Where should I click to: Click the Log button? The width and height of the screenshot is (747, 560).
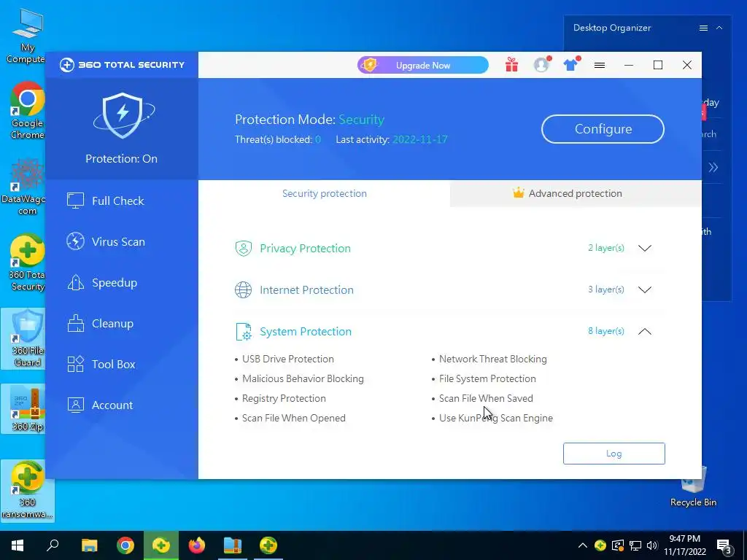(x=614, y=454)
